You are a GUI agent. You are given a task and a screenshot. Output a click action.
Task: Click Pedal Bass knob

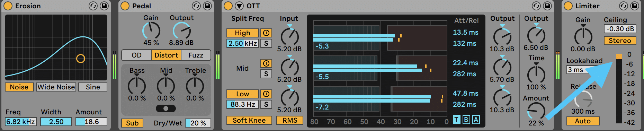137,85
